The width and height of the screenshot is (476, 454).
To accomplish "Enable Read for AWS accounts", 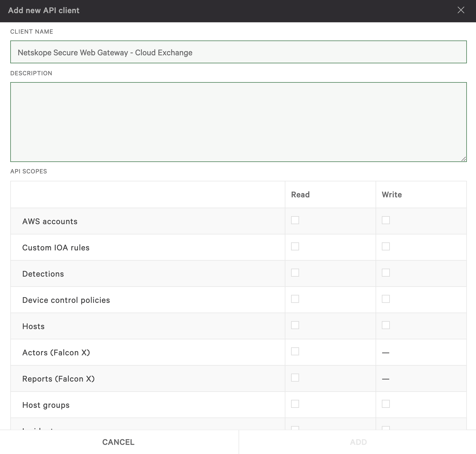I will pos(295,220).
